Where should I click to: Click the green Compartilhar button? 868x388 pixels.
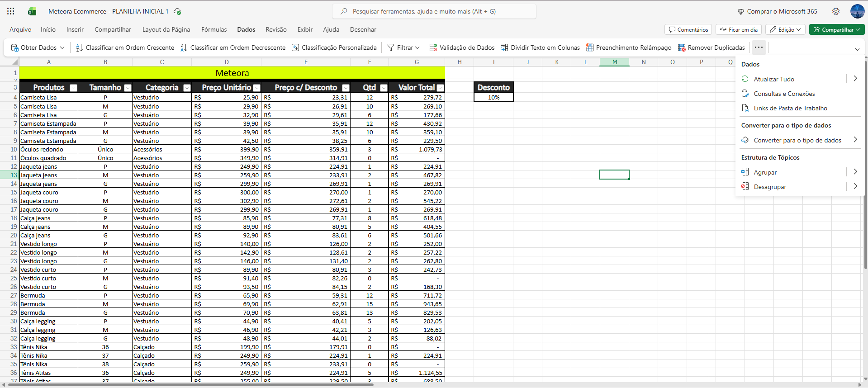pos(837,29)
